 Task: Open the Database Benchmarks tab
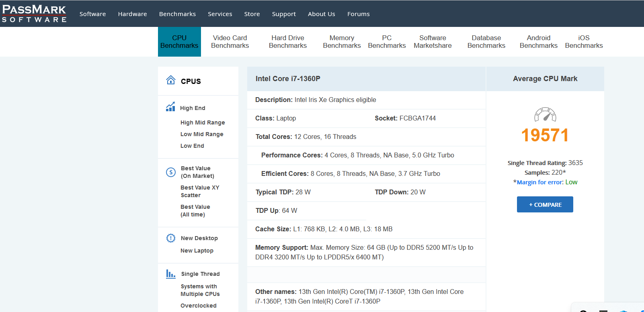pyautogui.click(x=486, y=42)
